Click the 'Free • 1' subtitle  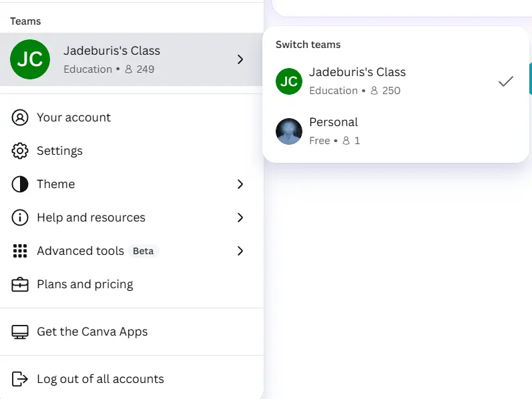[334, 141]
